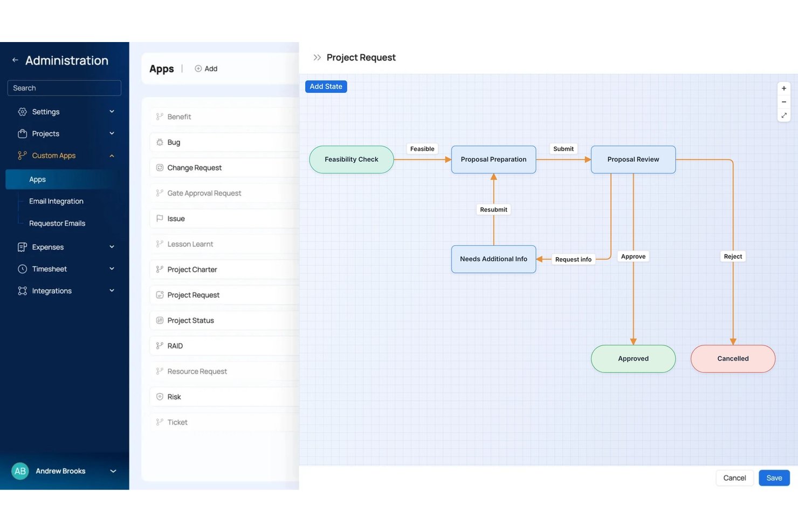Image resolution: width=798 pixels, height=532 pixels.
Task: Click the Risk shield icon
Action: pos(160,397)
